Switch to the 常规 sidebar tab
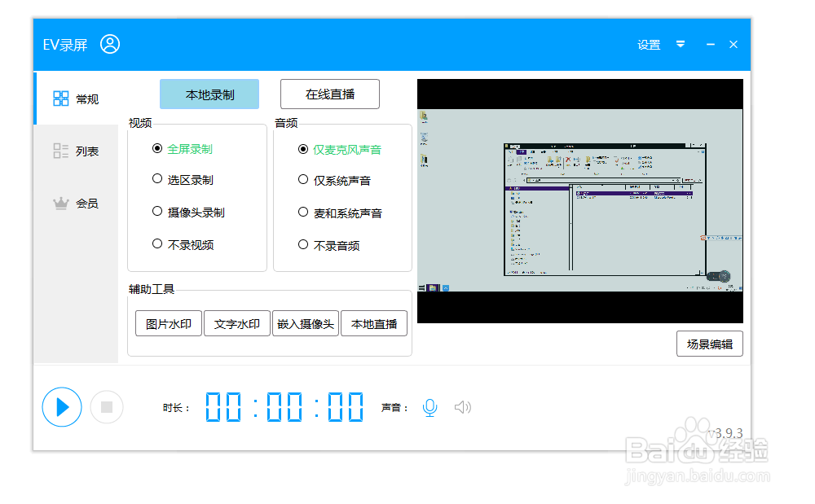Image resolution: width=815 pixels, height=504 pixels. coord(77,99)
